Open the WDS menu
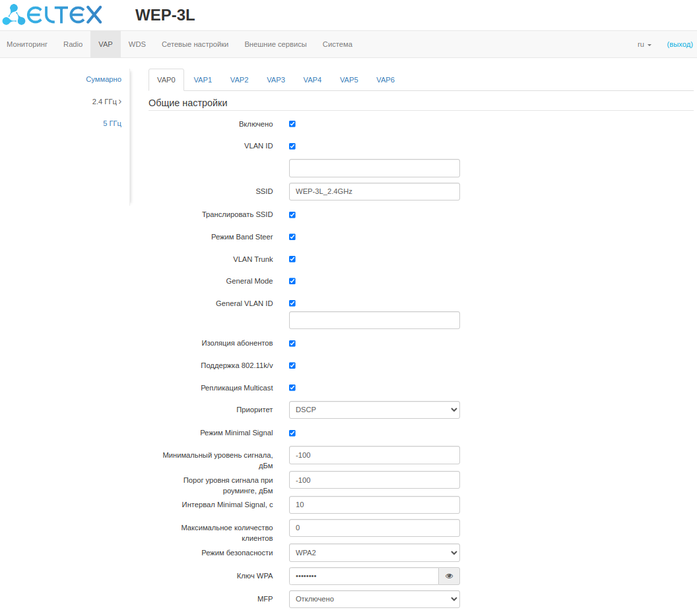The width and height of the screenshot is (697, 616). (137, 44)
